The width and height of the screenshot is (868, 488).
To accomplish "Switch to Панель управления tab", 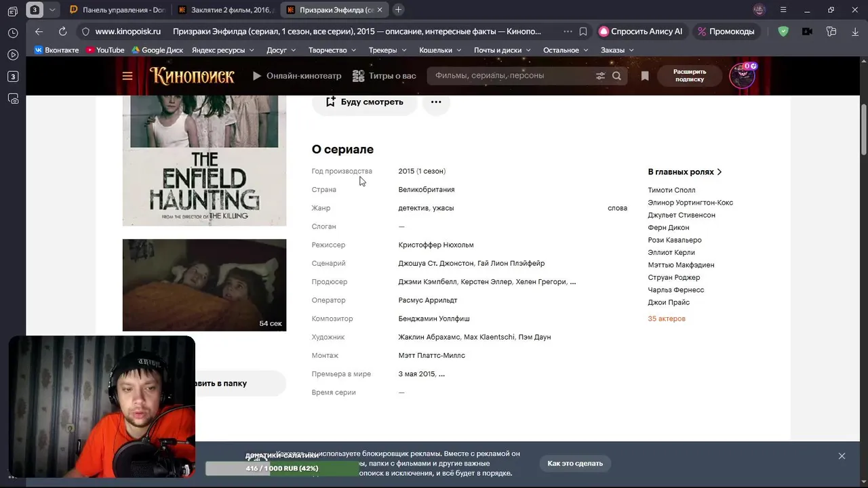I will click(117, 10).
